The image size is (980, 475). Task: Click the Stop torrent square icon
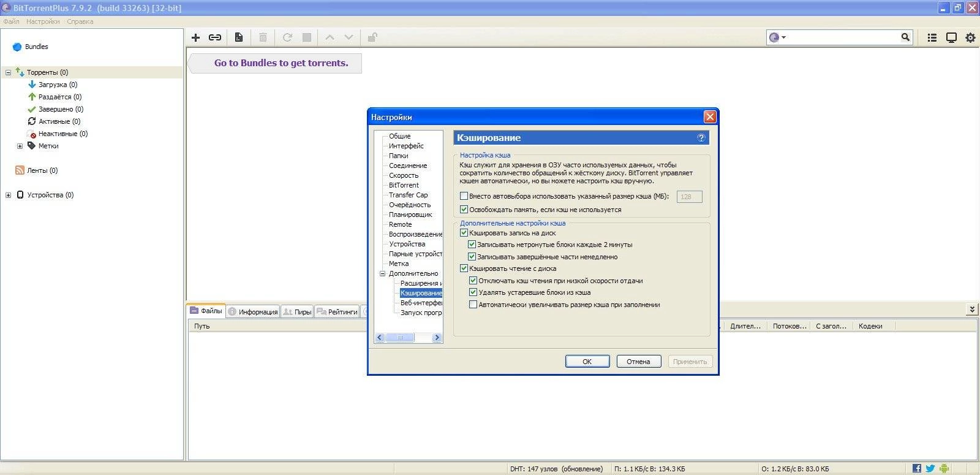[307, 37]
